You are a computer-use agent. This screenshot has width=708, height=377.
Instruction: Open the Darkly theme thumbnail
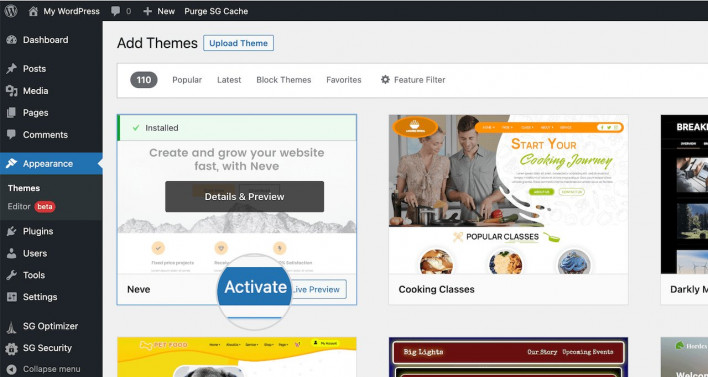click(684, 194)
